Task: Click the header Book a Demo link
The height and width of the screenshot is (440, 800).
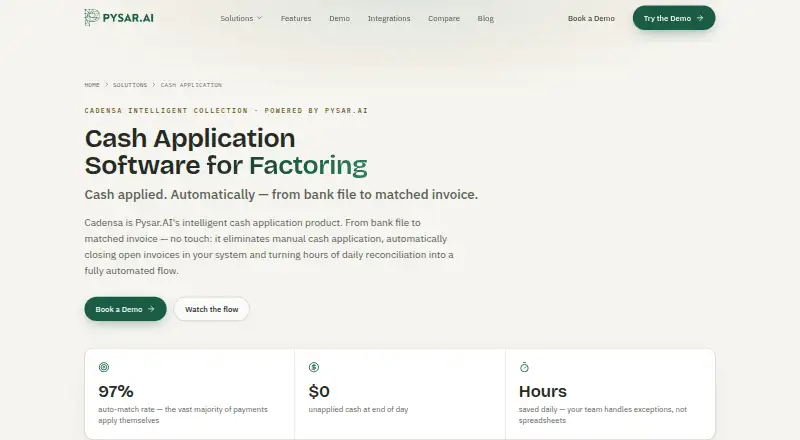Action: tap(591, 18)
